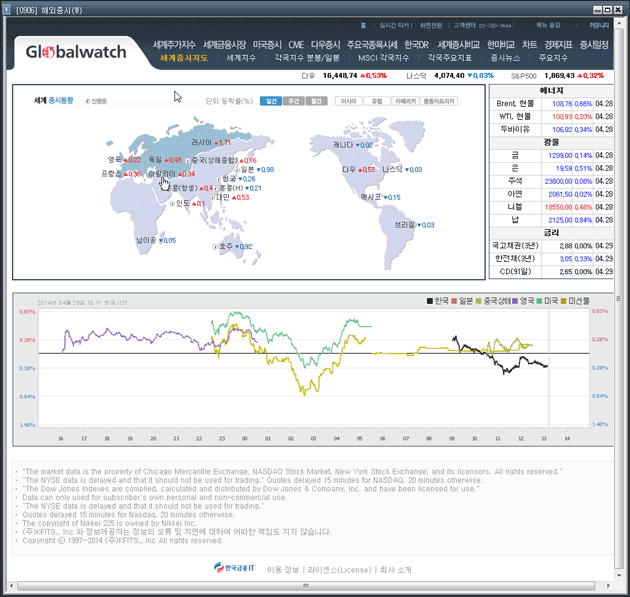This screenshot has height=597, width=630.
Task: Click the horizontal scrollbar left arrow
Action: [x=10, y=586]
